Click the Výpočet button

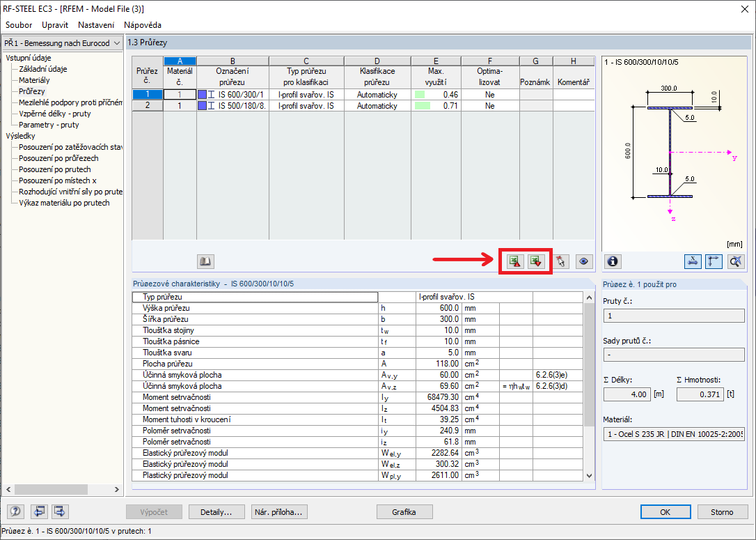pyautogui.click(x=154, y=512)
